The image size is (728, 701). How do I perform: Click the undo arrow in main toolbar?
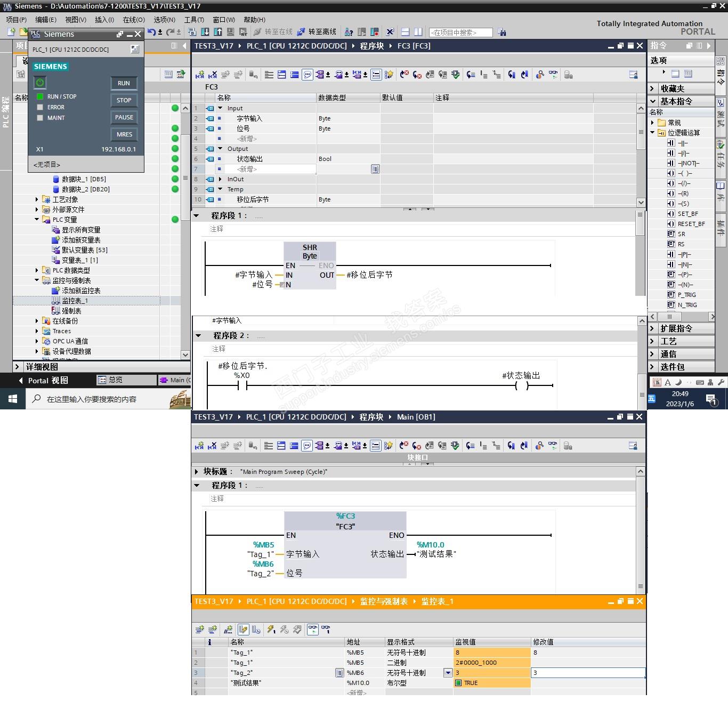151,32
